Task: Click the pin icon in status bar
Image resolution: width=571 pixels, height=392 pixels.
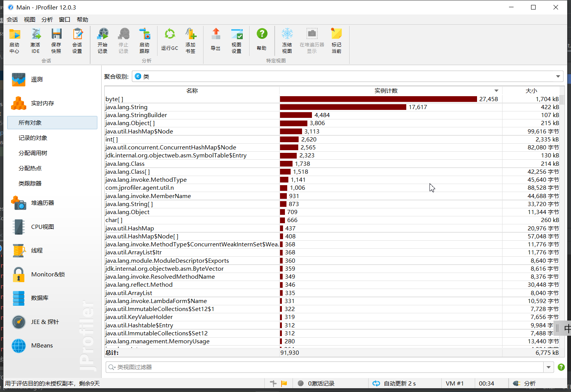Action: [273, 383]
